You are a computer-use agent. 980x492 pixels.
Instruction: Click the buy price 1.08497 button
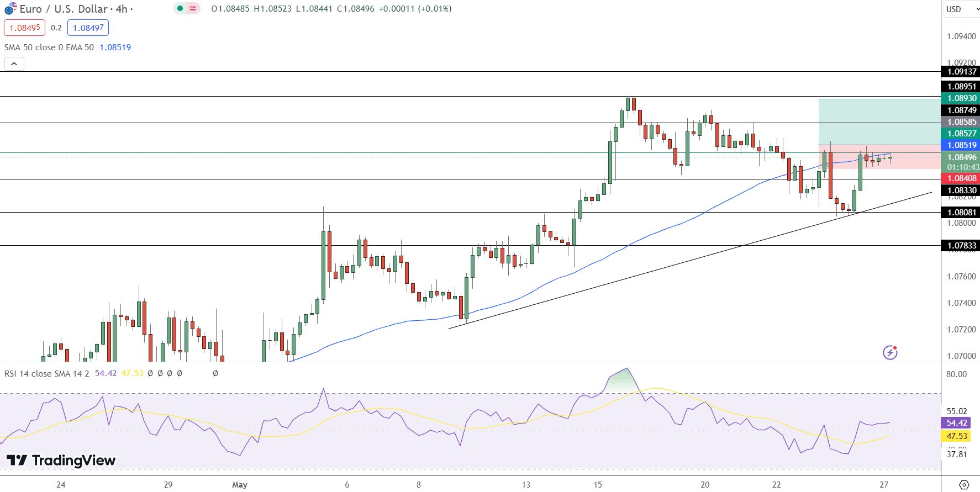coord(88,28)
